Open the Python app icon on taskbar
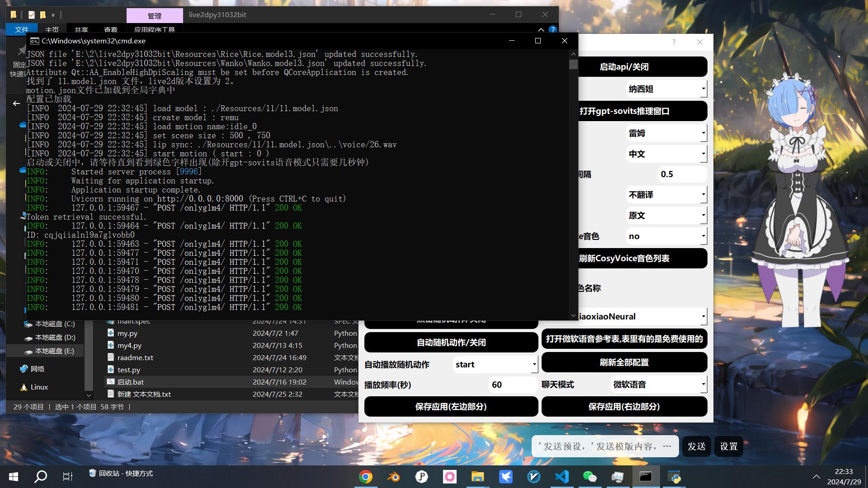This screenshot has height=488, width=868. pyautogui.click(x=675, y=477)
